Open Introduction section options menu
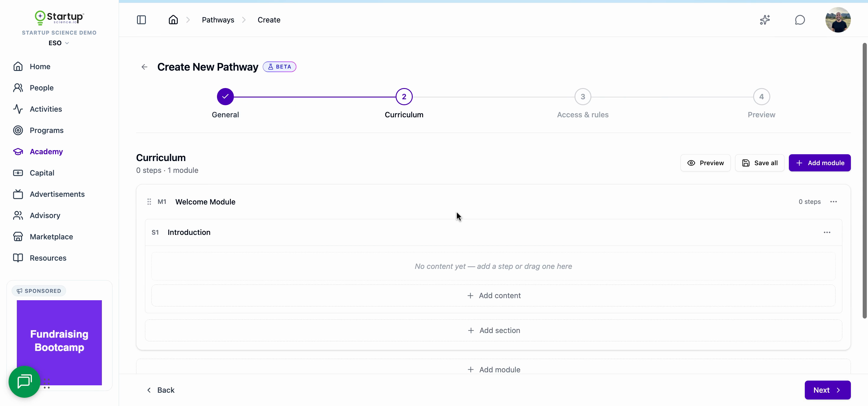 click(x=827, y=232)
